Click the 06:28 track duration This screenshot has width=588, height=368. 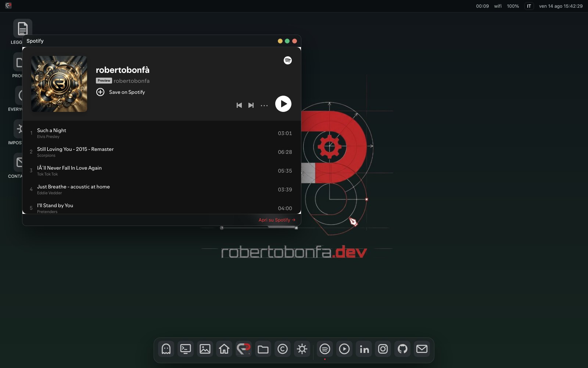point(285,152)
